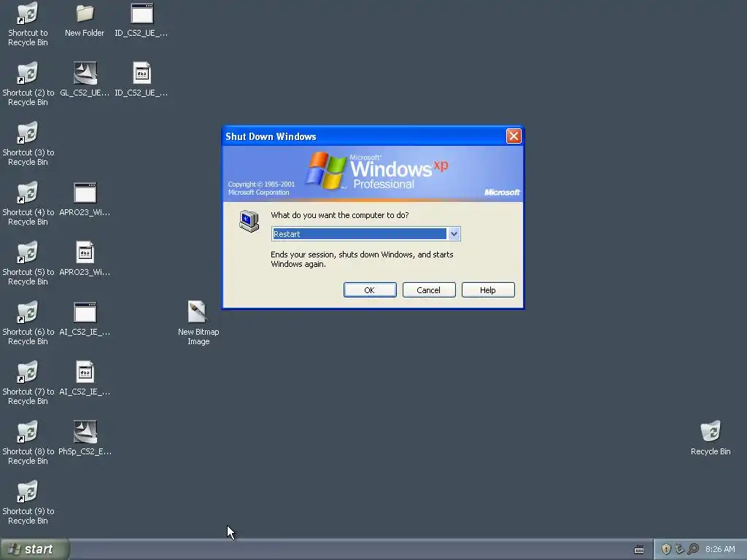Select Shortcut (6) to Recycle Bin

click(28, 323)
